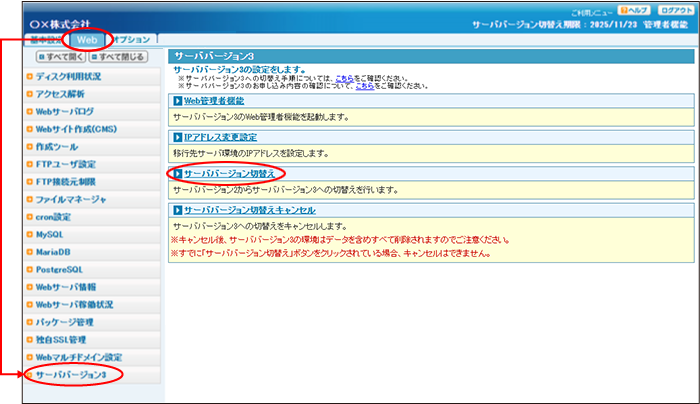Viewport: 700px width, 404px height.
Task: Click the orange icon beside Webサーバログ
Action: pyautogui.click(x=30, y=112)
